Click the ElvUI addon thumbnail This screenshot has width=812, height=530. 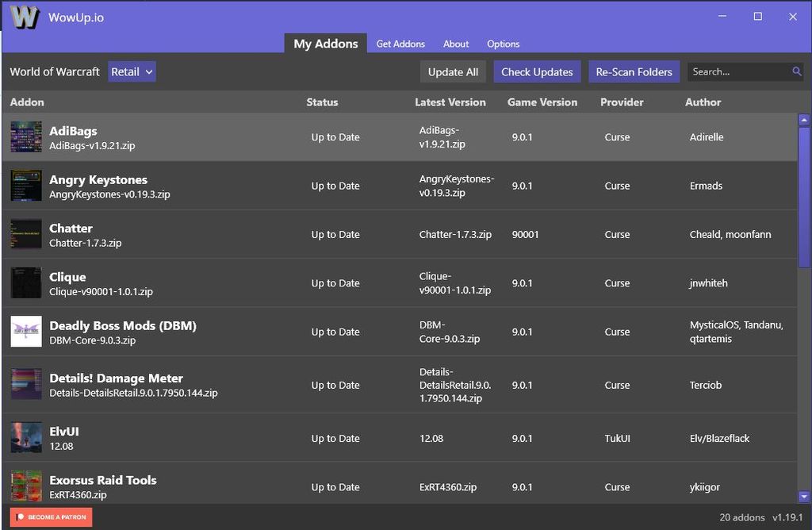pos(26,437)
